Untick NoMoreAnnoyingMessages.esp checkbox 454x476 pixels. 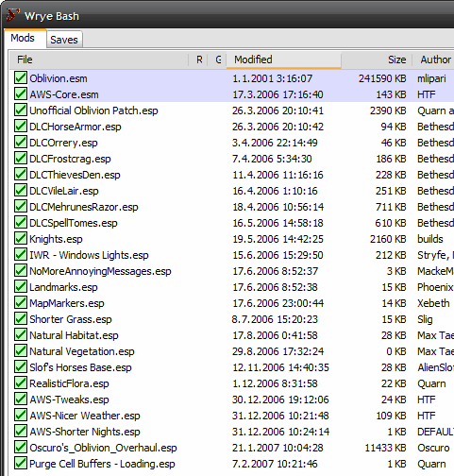(x=21, y=270)
